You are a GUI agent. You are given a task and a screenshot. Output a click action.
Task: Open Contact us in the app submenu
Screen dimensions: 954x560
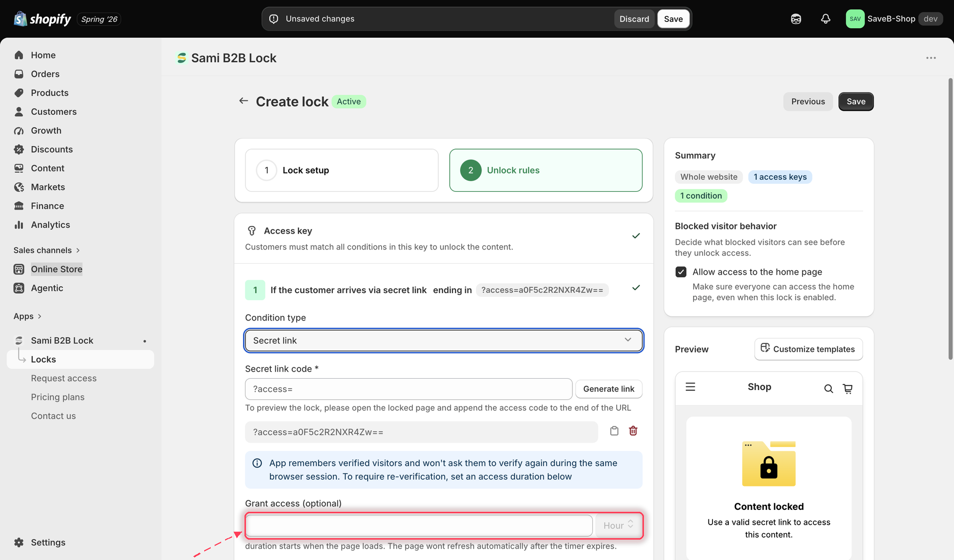coord(53,416)
